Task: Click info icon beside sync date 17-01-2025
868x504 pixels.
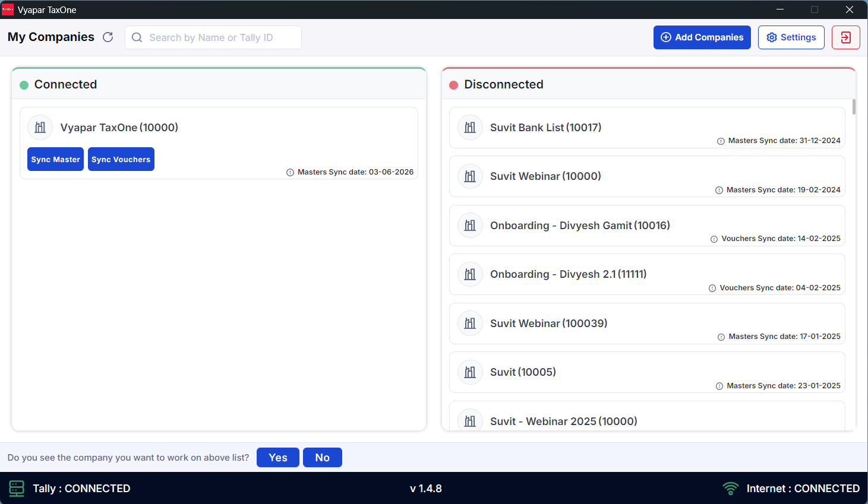Action: pos(721,337)
